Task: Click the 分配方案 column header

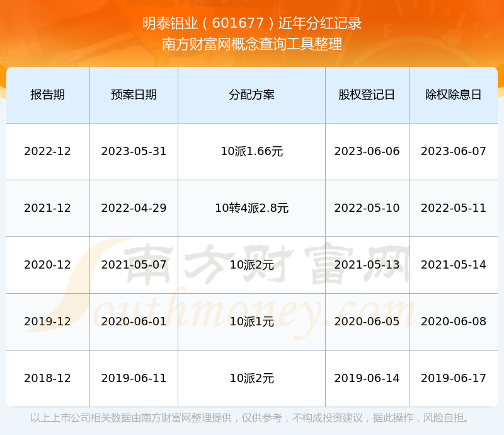Action: click(x=251, y=95)
